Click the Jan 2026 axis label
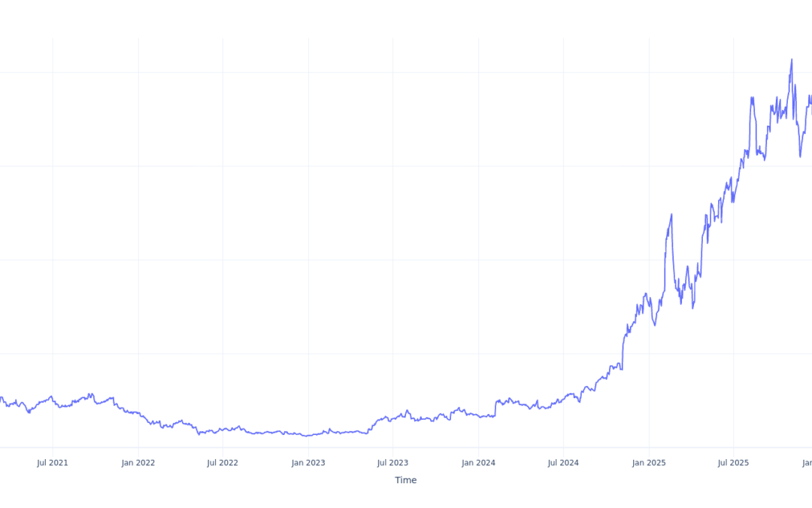The height and width of the screenshot is (508, 812). tap(808, 463)
